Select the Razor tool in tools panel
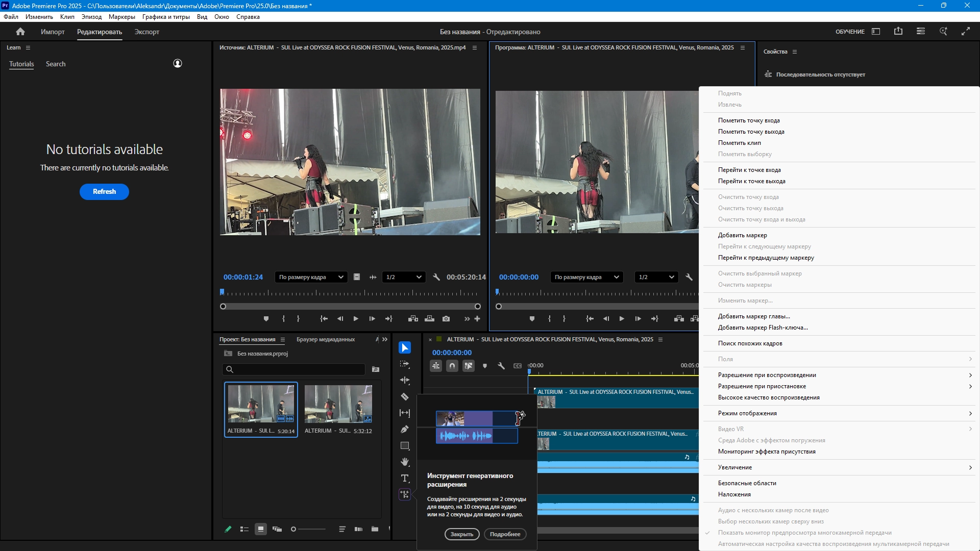The image size is (980, 551). pos(405,397)
